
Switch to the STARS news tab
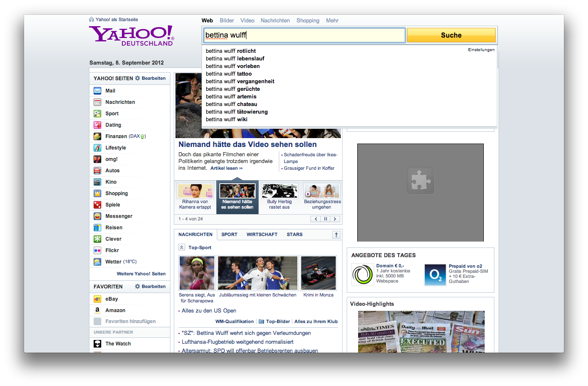tap(295, 235)
